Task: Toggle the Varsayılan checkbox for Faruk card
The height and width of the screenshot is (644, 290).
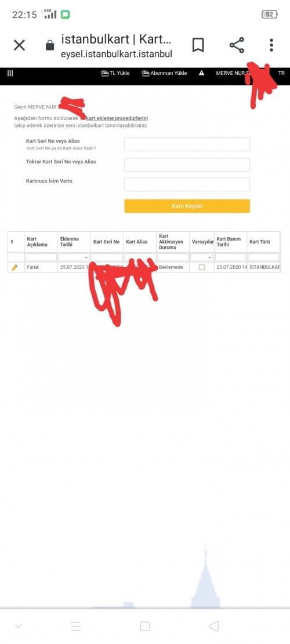Action: coord(202,267)
